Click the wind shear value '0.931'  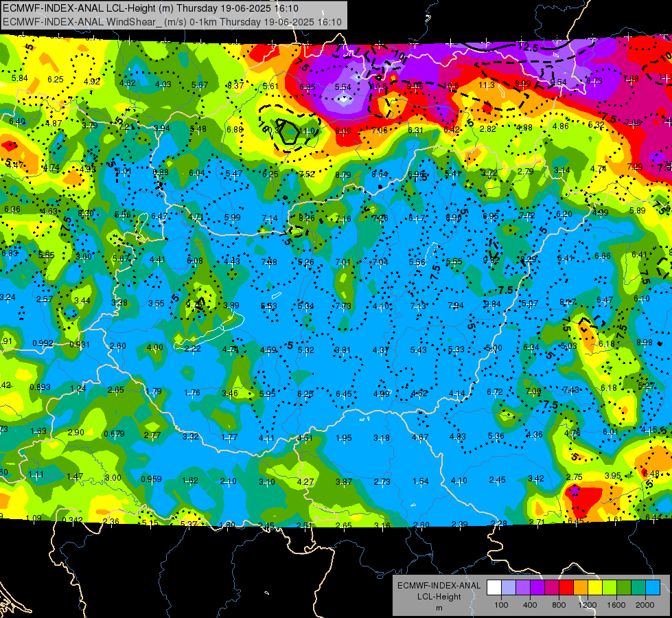coord(80,345)
